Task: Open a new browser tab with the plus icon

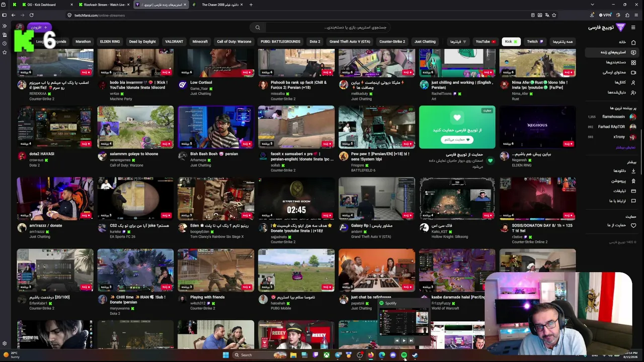Action: (251, 5)
